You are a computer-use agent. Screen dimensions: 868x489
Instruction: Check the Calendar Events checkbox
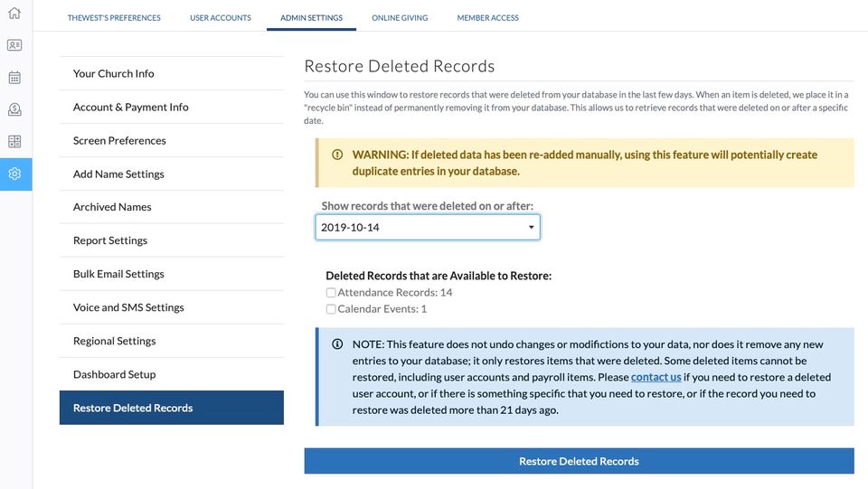click(331, 309)
